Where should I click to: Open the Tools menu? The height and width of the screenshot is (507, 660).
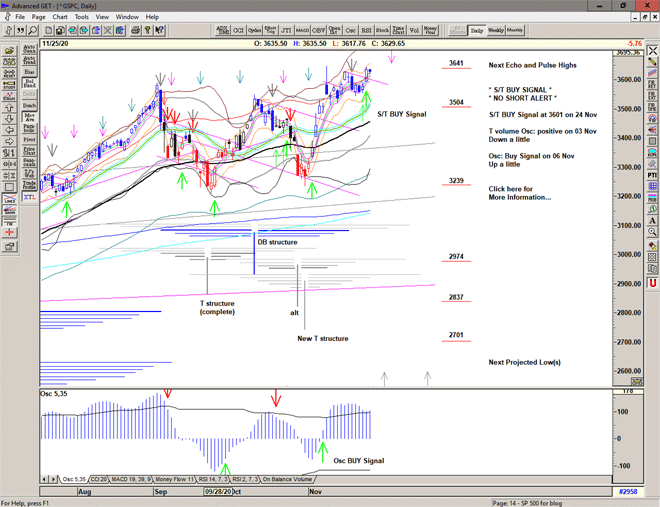pyautogui.click(x=82, y=17)
